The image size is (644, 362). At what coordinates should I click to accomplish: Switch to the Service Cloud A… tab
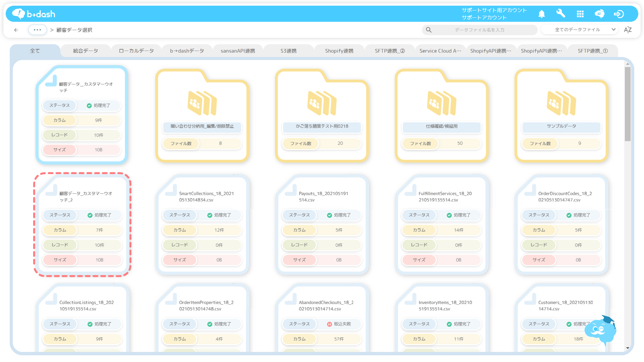click(440, 51)
